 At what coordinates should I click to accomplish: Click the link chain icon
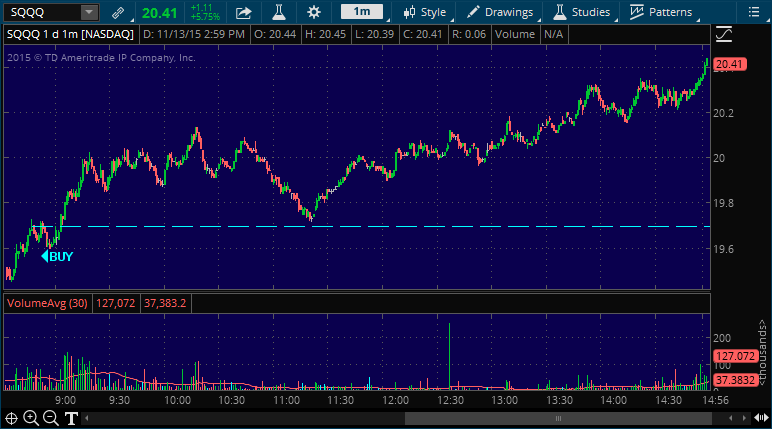click(118, 12)
